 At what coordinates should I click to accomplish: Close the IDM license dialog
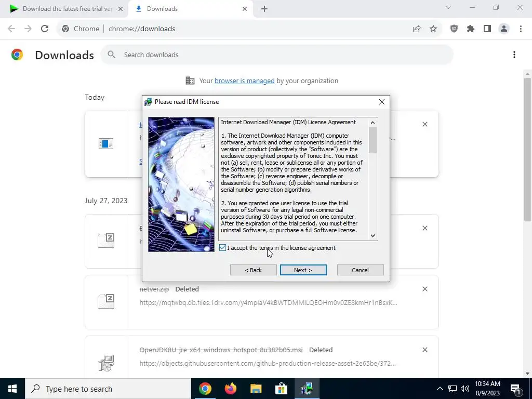click(x=382, y=102)
